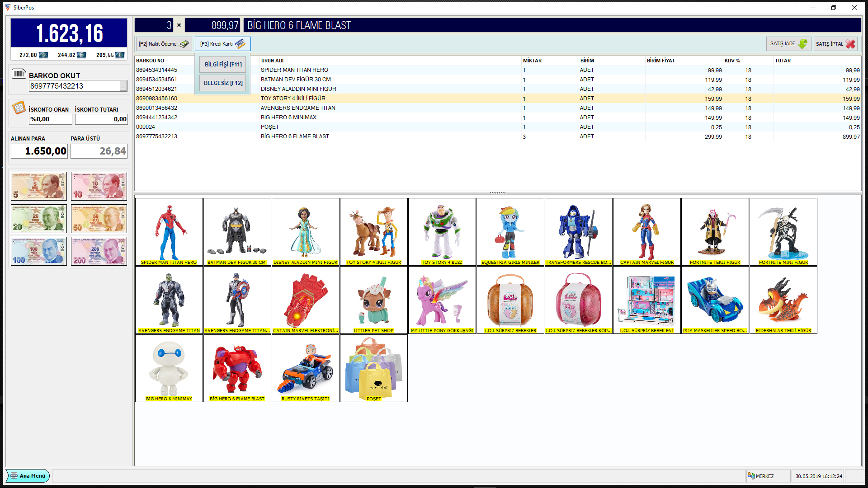This screenshot has width=868, height=488.
Task: Select the 8697775432213 barcode row
Action: click(498, 136)
